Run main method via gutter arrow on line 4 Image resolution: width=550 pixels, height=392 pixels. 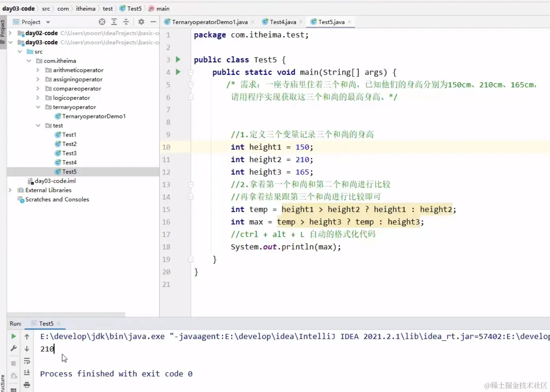[x=178, y=72]
